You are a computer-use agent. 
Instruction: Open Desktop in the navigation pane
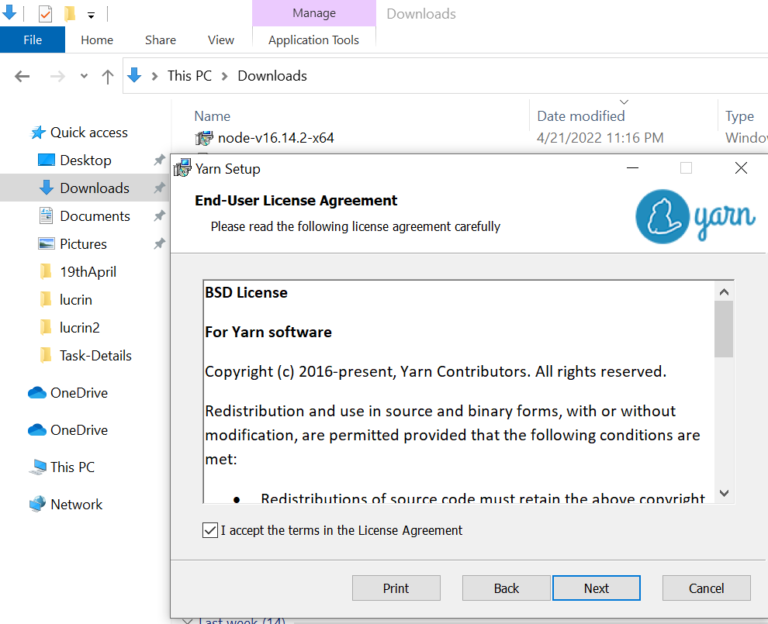(85, 160)
